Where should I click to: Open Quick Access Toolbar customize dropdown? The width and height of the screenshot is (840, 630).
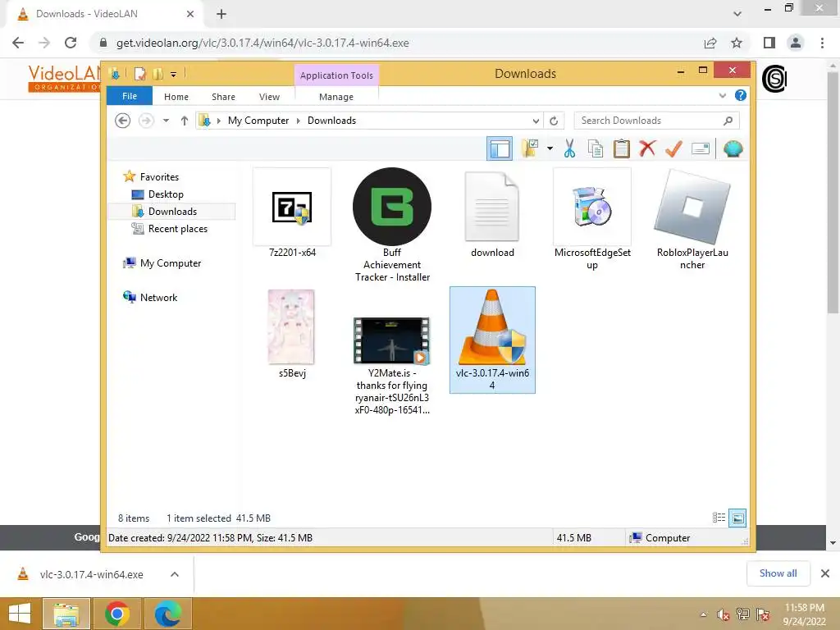coord(174,74)
